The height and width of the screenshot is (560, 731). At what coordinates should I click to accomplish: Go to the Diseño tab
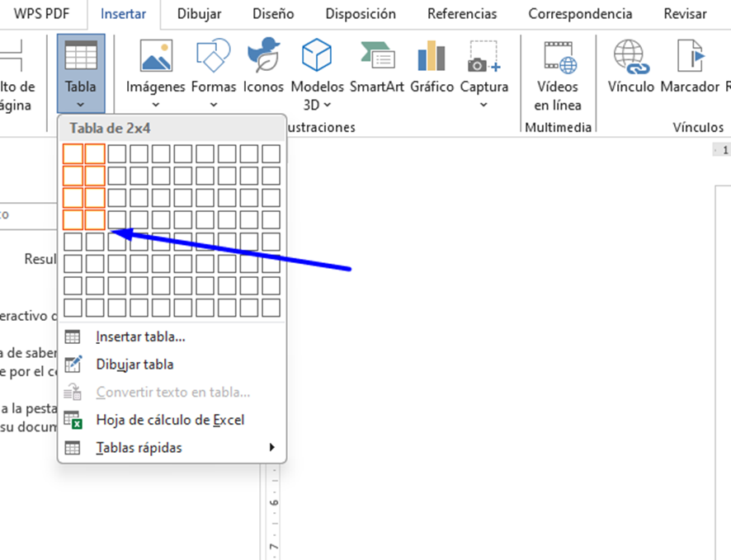pyautogui.click(x=273, y=14)
